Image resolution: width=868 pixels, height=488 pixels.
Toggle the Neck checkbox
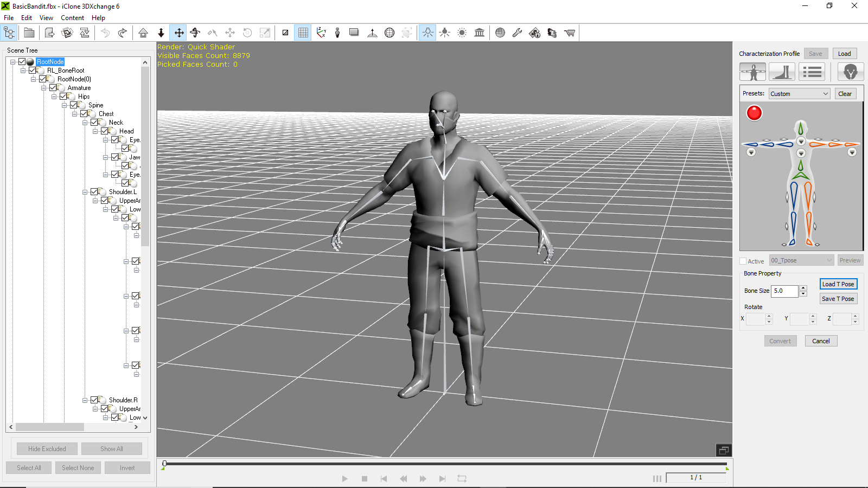(x=94, y=123)
